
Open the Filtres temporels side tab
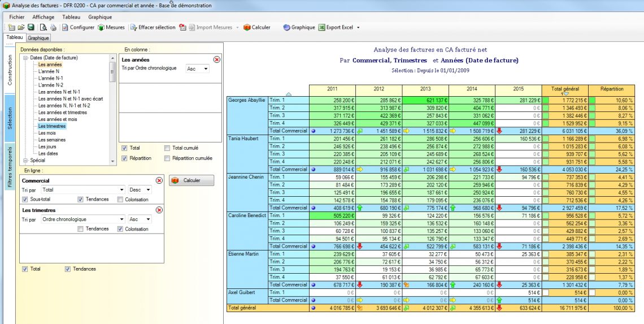(10, 166)
